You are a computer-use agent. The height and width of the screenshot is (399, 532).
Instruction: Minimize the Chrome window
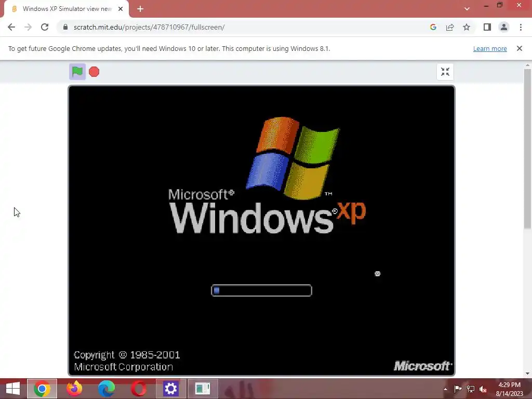pos(486,6)
